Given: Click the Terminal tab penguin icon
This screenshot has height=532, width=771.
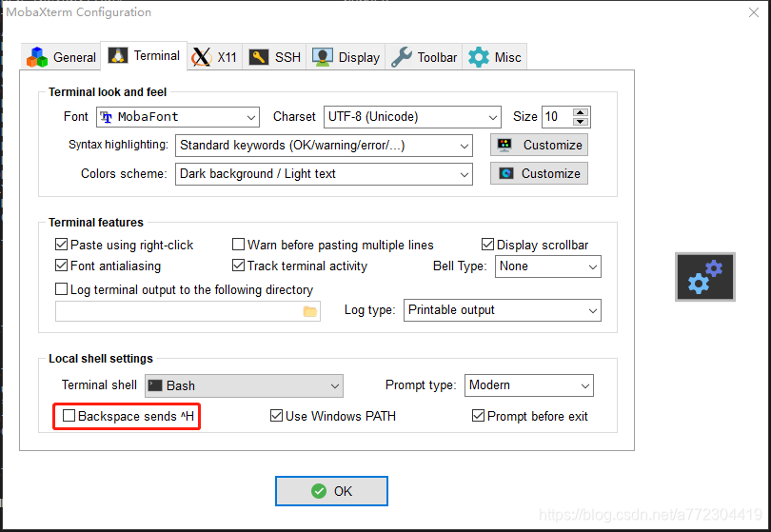Looking at the screenshot, I should tap(118, 55).
